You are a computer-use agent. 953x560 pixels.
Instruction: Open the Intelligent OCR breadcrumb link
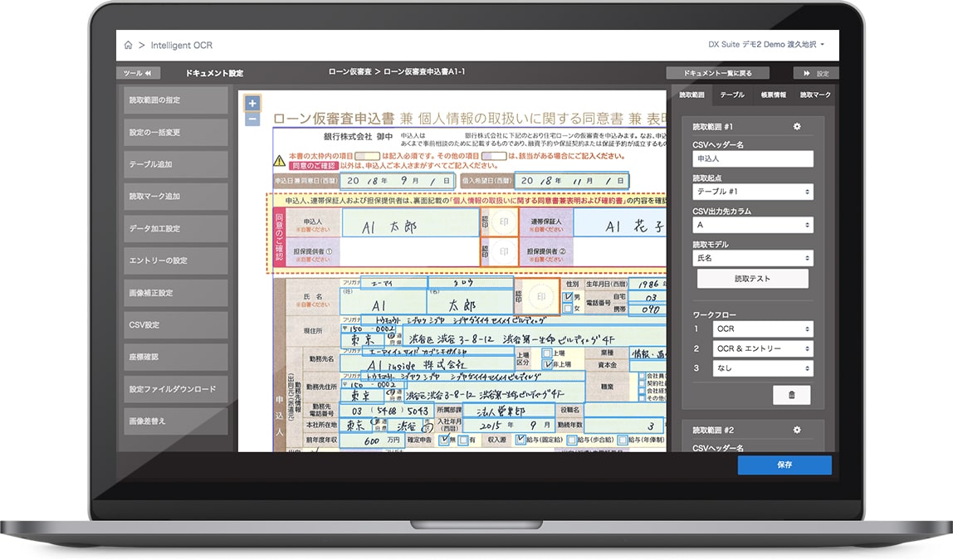point(182,45)
